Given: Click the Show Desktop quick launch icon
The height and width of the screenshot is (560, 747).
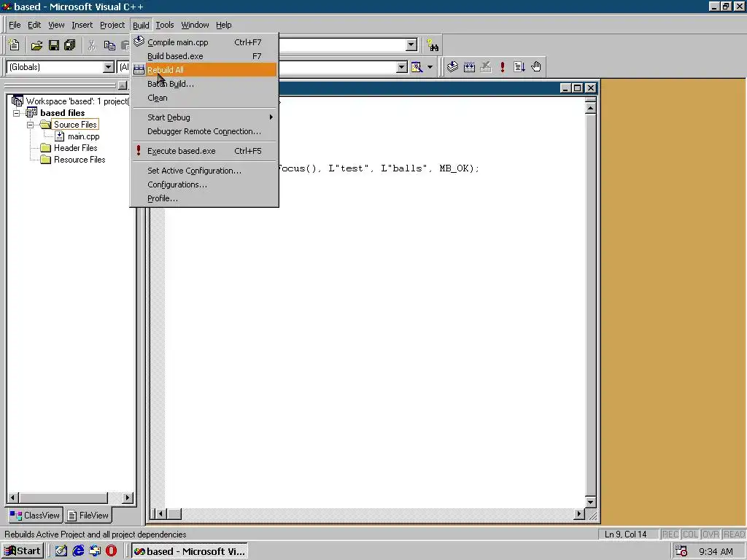Looking at the screenshot, I should [61, 551].
